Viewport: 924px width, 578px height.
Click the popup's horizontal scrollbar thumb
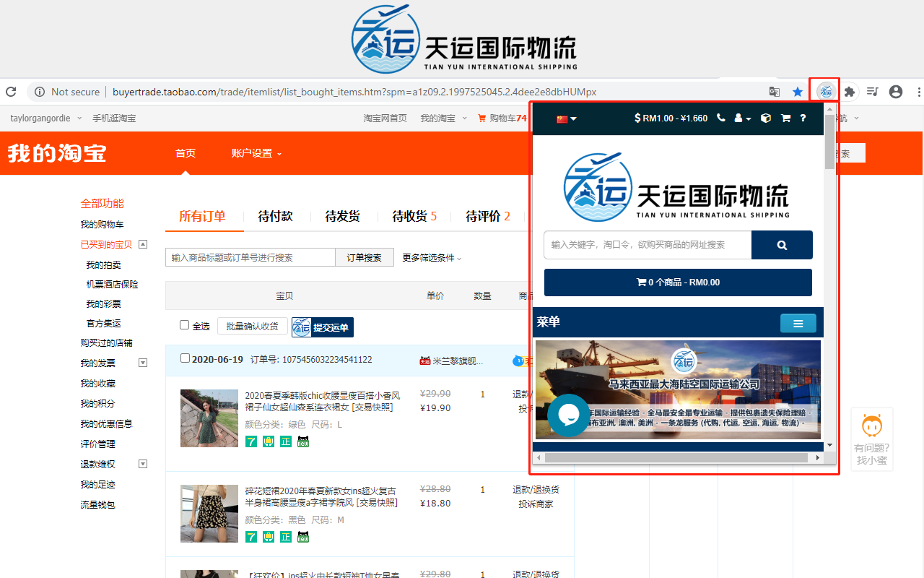point(676,457)
